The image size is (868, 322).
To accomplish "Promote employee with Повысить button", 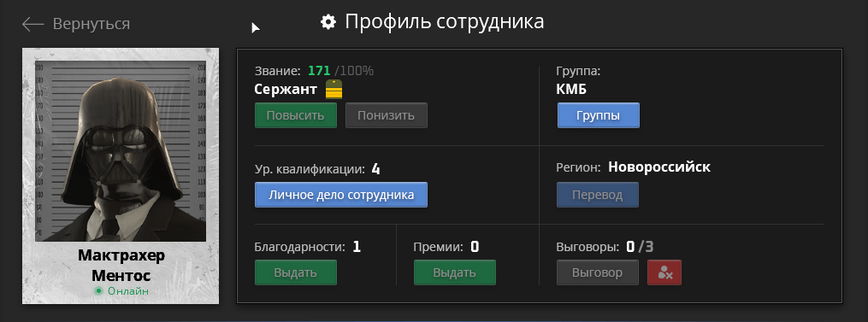I will pos(296,115).
